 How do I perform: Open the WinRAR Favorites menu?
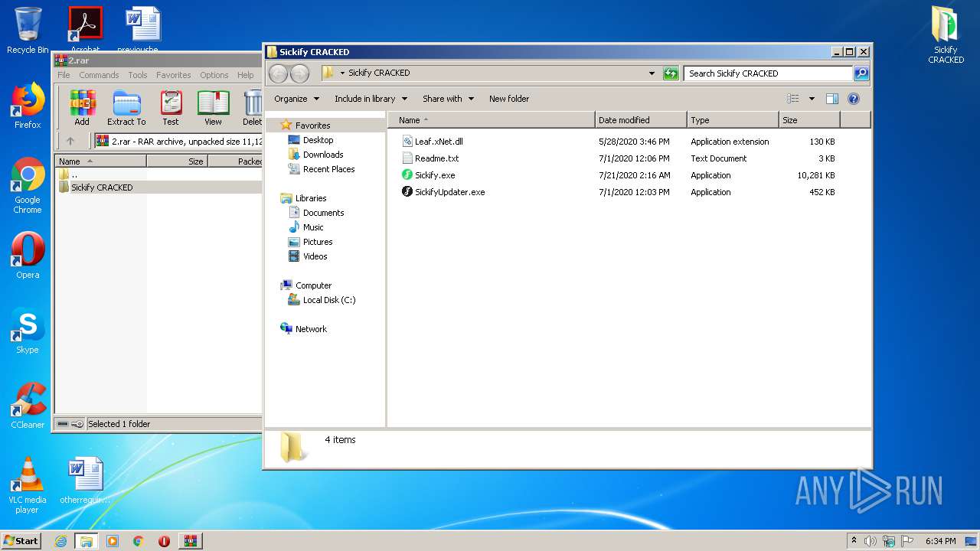tap(174, 75)
